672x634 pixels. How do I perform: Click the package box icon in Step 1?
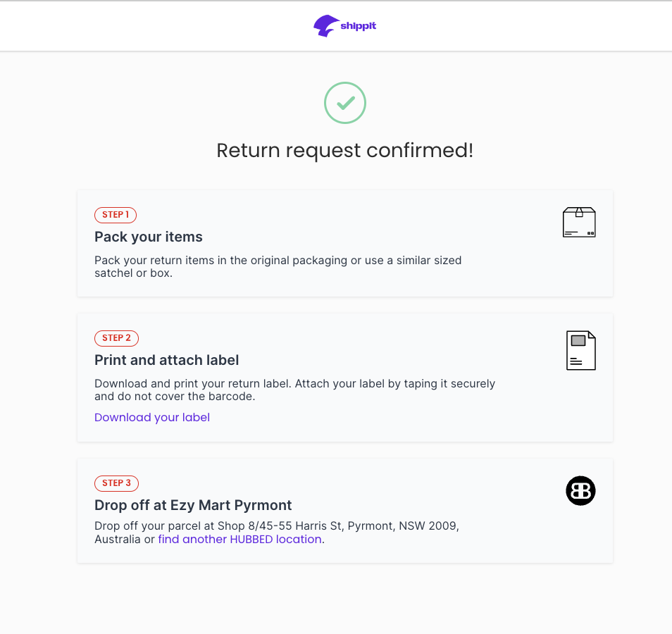click(x=579, y=222)
